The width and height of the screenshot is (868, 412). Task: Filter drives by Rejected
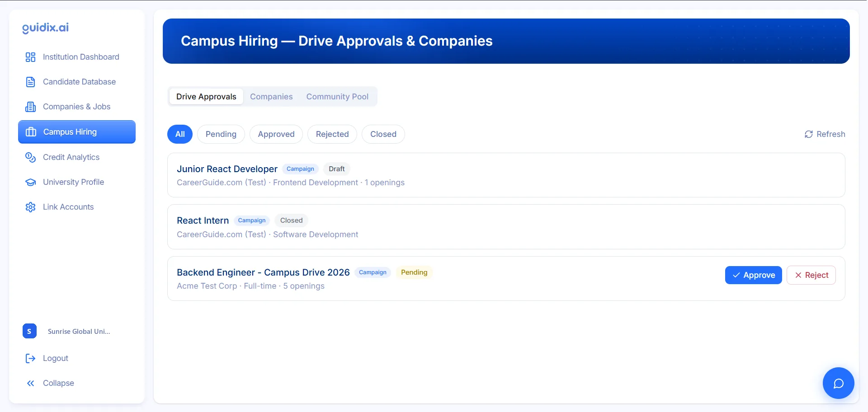tap(332, 134)
